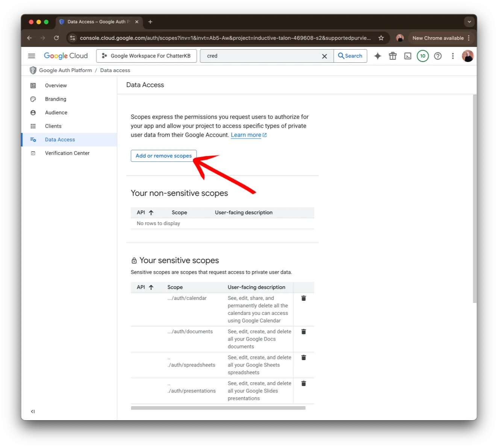The width and height of the screenshot is (498, 448).
Task: Delete the auth/spreadsheets scope
Action: (x=304, y=357)
